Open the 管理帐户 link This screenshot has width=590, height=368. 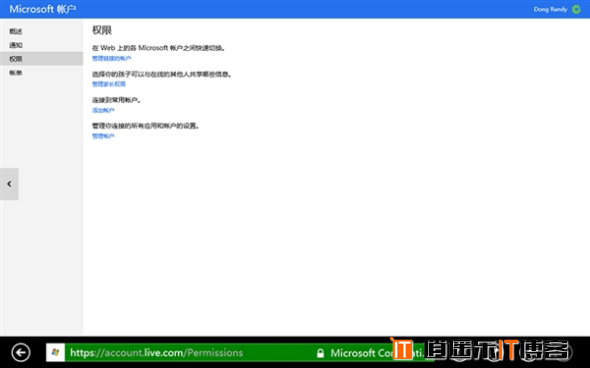click(x=103, y=136)
